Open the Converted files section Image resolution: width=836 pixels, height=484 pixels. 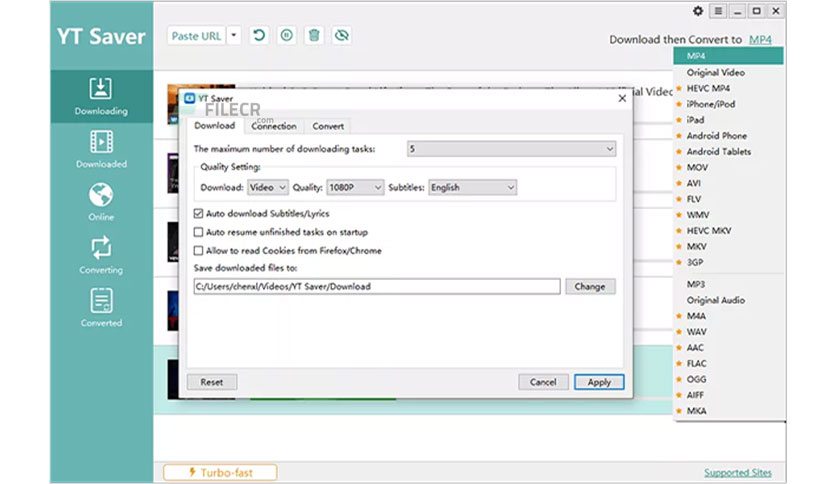coord(101,307)
